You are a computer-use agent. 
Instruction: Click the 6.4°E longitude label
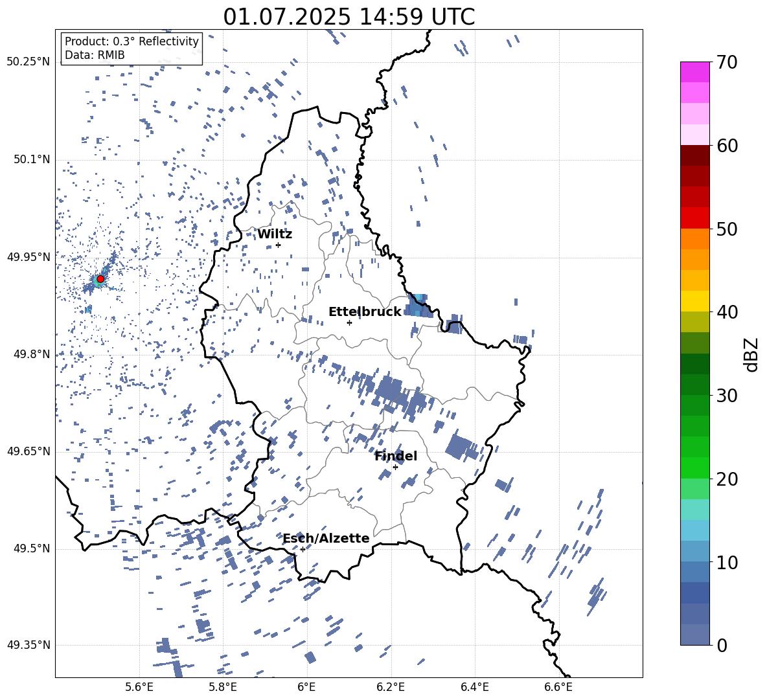click(x=474, y=687)
